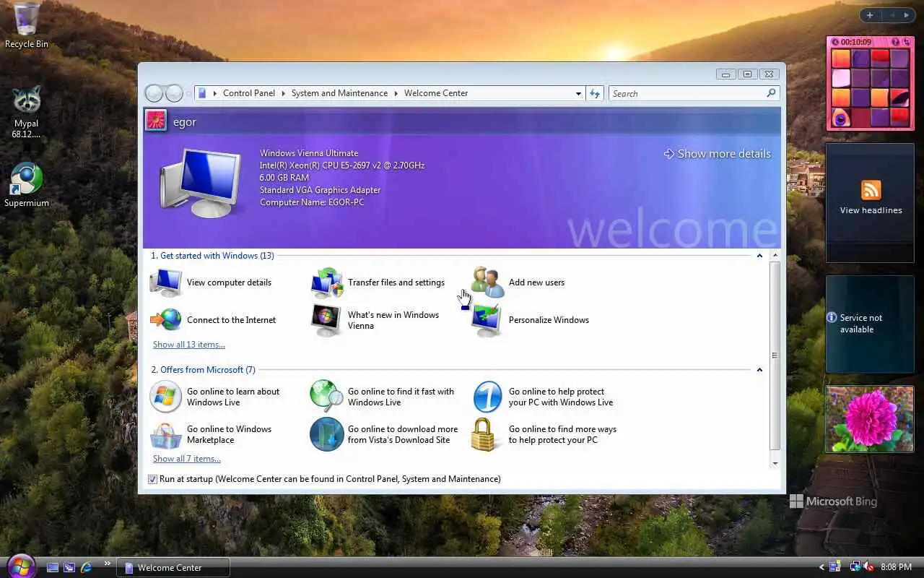924x578 pixels.
Task: Open find more ways to protect your PC
Action: tap(544, 434)
